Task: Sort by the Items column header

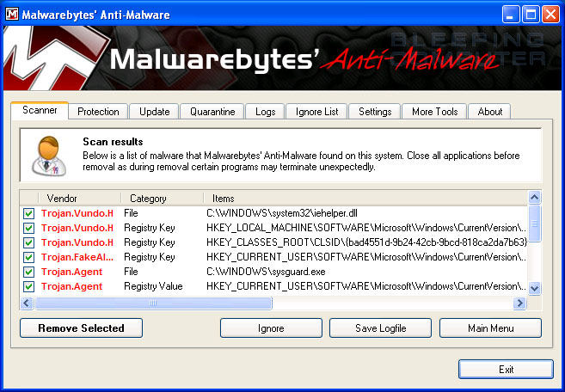Action: 365,199
